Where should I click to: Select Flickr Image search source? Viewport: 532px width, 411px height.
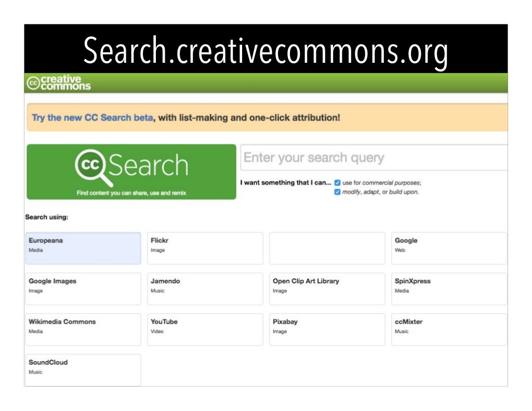tap(205, 248)
